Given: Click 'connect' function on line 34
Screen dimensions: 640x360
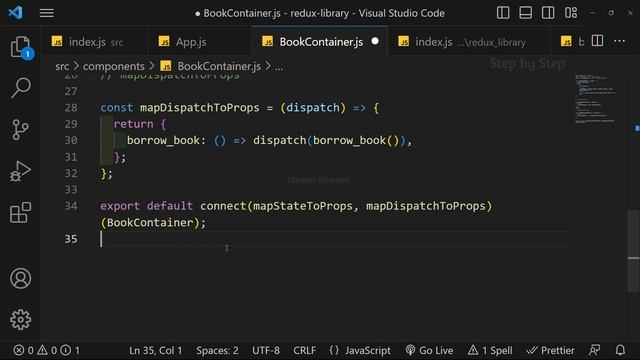Looking at the screenshot, I should coord(223,206).
